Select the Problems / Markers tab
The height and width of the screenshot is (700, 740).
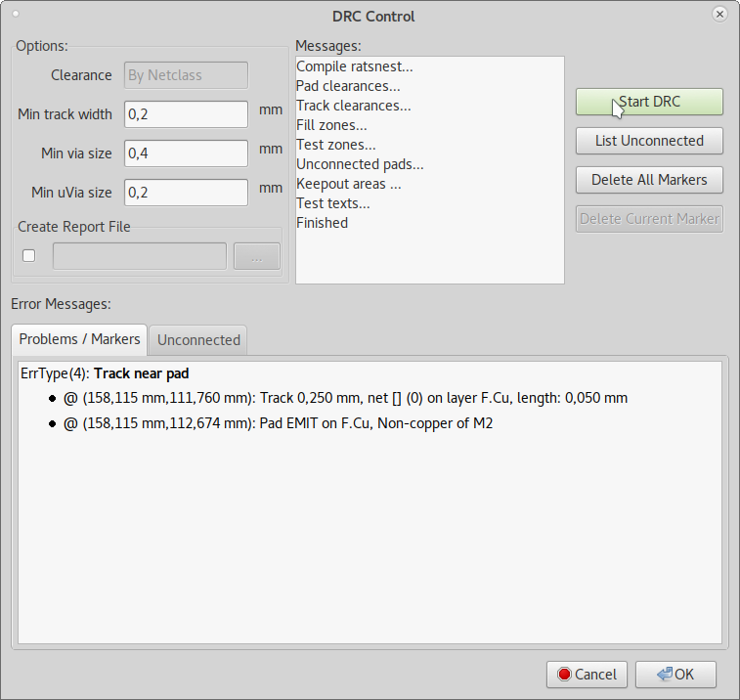[x=79, y=339]
